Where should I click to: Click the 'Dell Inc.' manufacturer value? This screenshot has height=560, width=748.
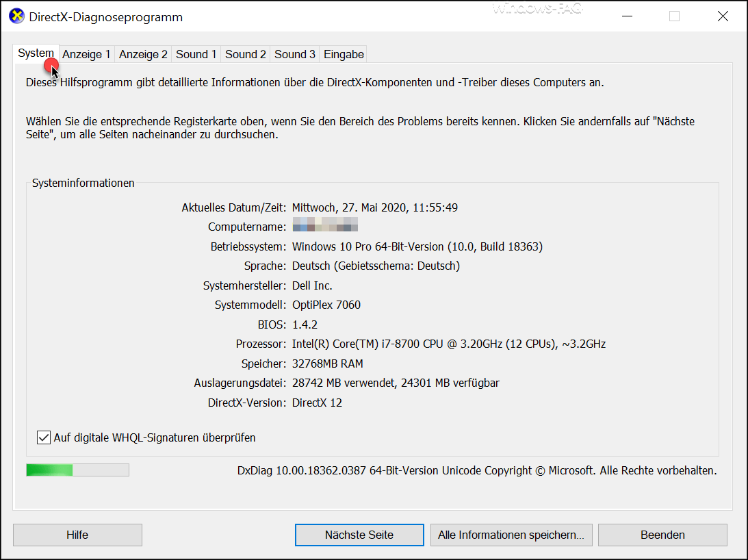pyautogui.click(x=312, y=285)
